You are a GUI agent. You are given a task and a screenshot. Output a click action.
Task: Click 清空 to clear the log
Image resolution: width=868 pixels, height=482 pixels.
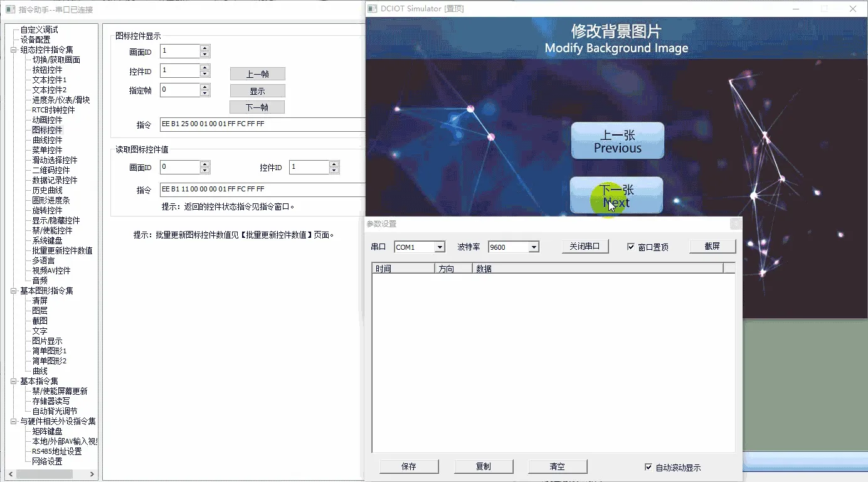557,466
